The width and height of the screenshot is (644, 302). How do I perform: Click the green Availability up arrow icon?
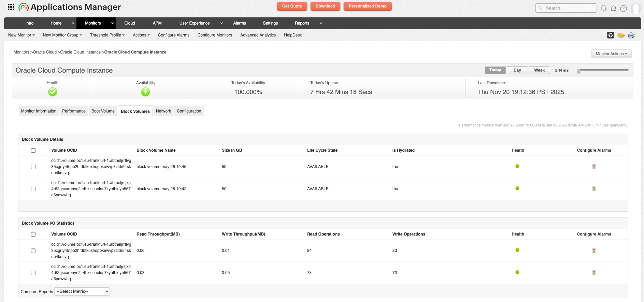[x=145, y=92]
